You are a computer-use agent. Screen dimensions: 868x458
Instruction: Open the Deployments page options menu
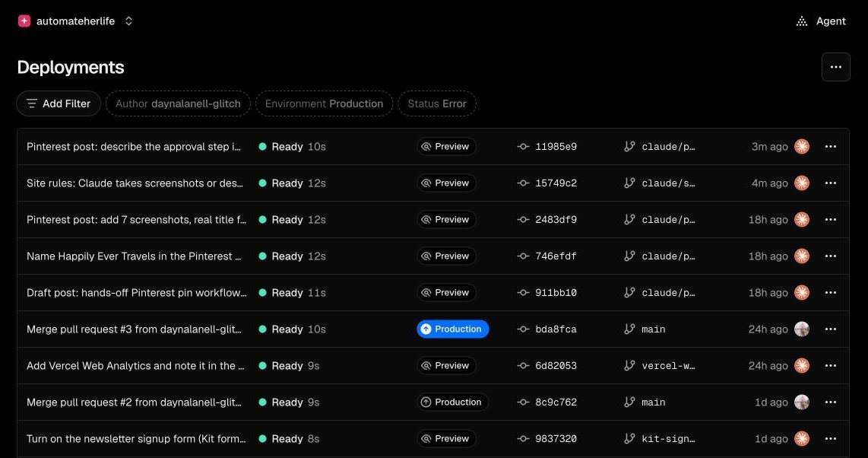[x=836, y=67]
